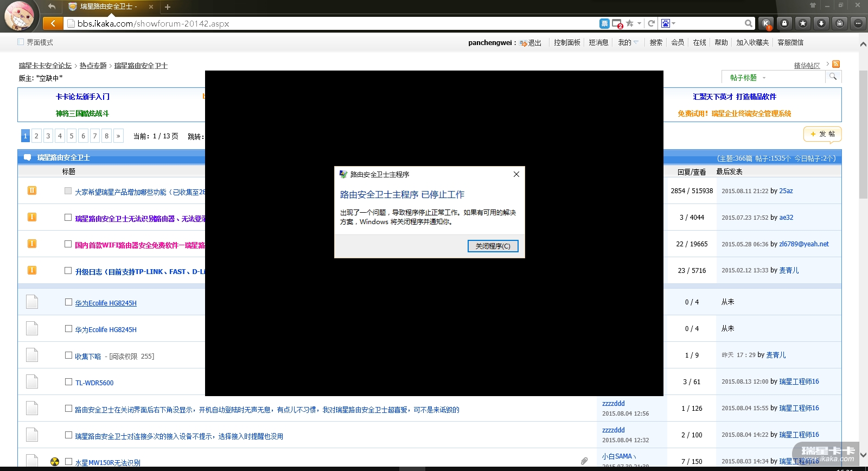Open the skin shirt icon in title bar
This screenshot has height=471, width=868.
813,5
